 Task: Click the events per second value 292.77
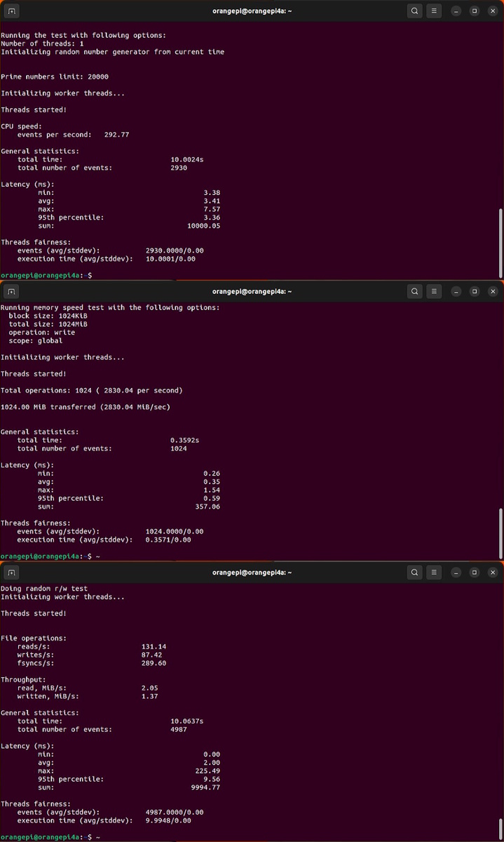point(116,134)
